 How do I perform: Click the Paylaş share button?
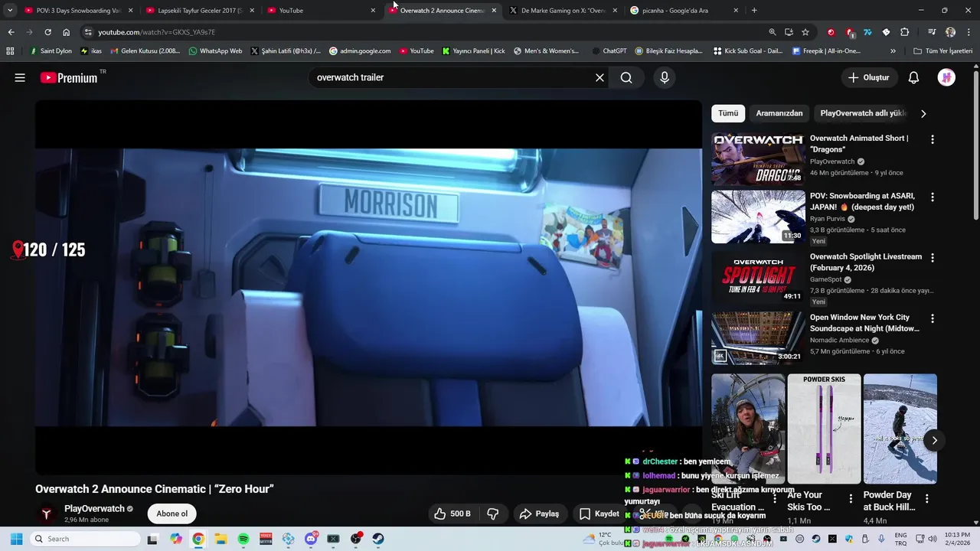click(x=539, y=514)
